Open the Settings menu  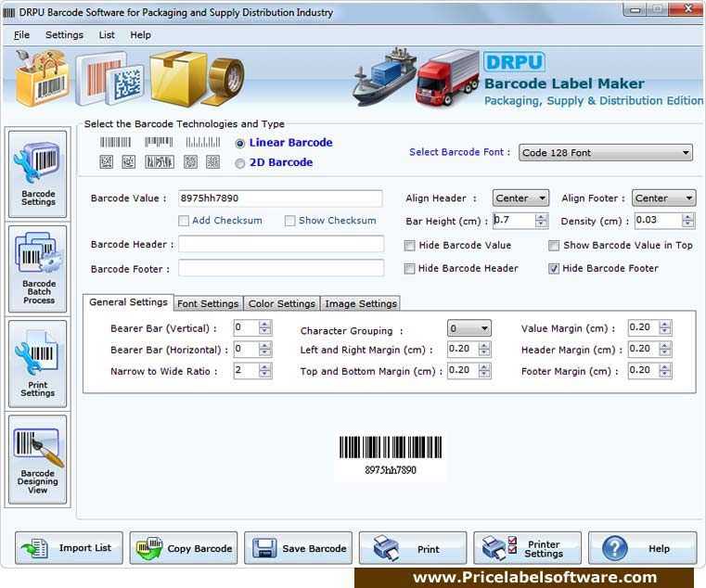(x=64, y=35)
